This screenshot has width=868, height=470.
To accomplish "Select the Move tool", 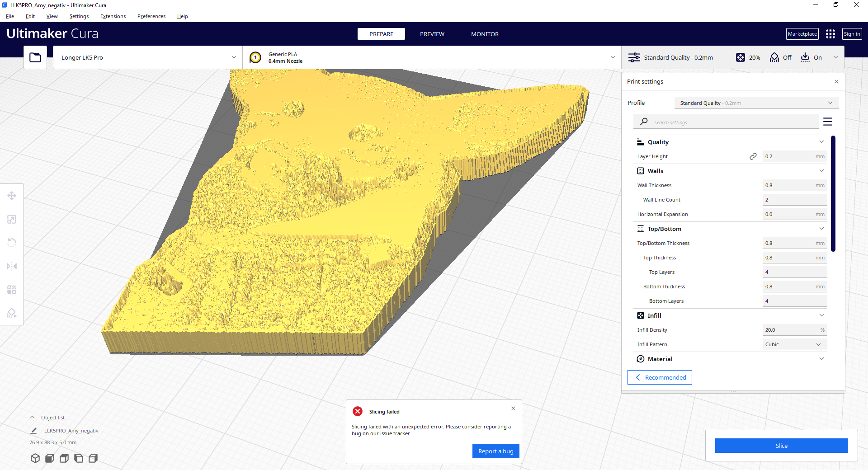I will (x=11, y=196).
